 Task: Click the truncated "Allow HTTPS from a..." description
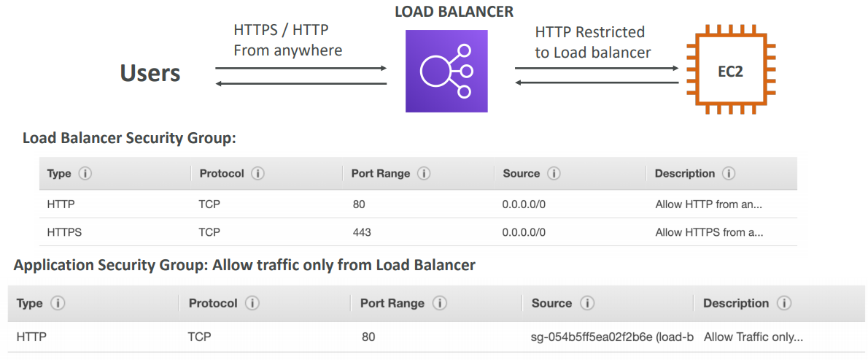709,232
